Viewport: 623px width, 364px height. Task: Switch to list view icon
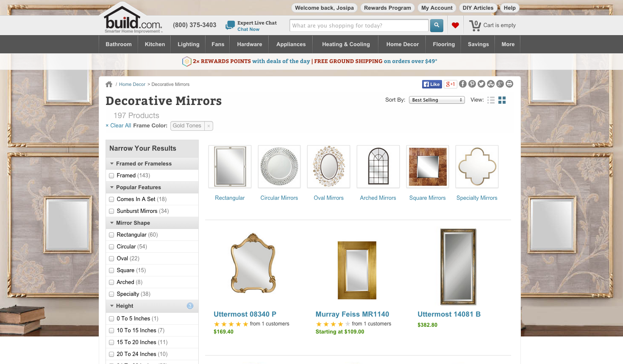[491, 100]
